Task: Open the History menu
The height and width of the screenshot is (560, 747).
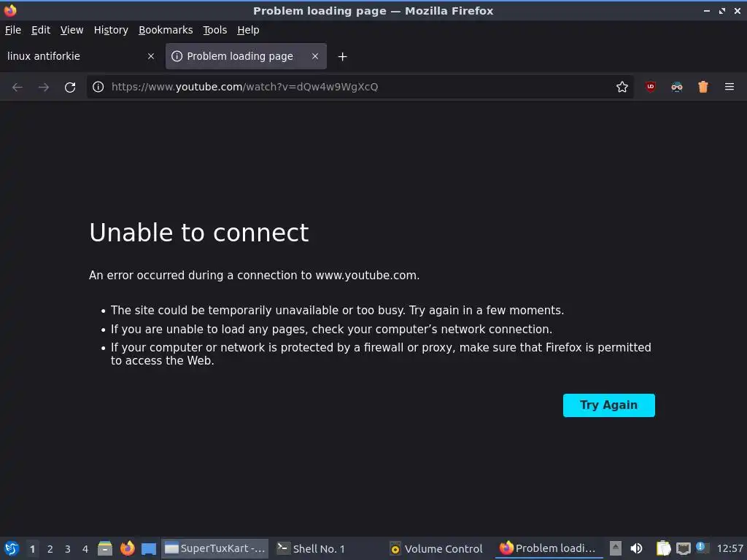Action: coord(111,30)
